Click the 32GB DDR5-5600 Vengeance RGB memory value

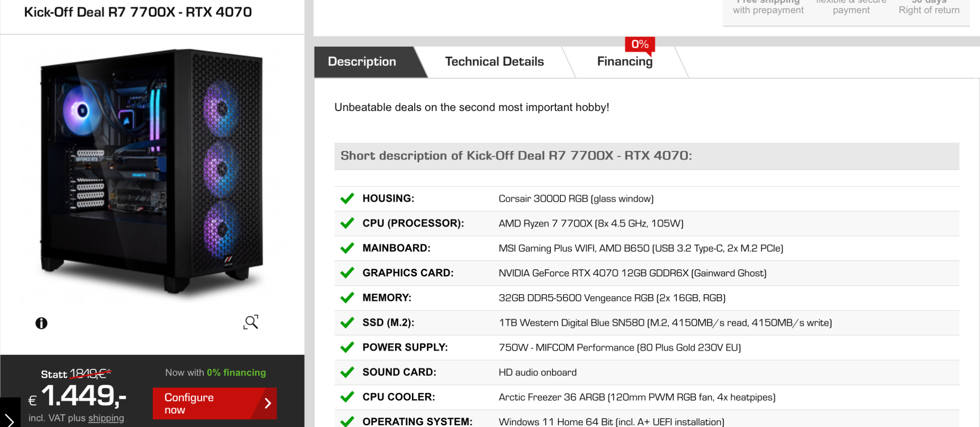tap(612, 298)
